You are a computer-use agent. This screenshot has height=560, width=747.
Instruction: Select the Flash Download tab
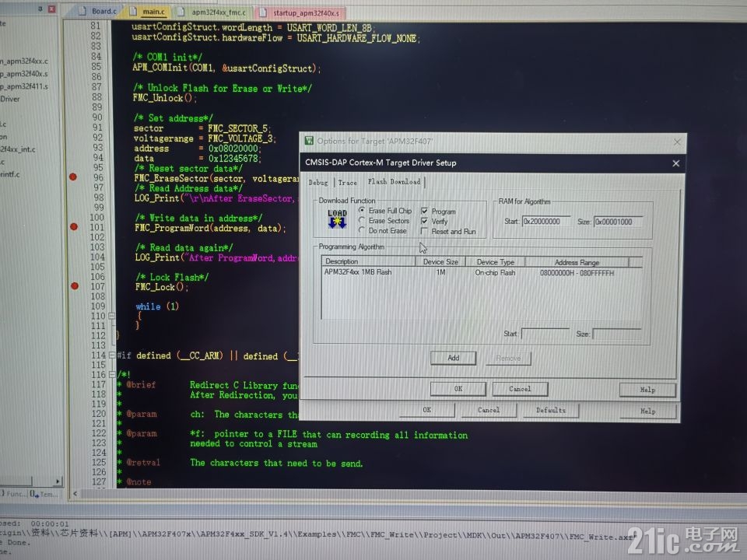[x=394, y=181]
